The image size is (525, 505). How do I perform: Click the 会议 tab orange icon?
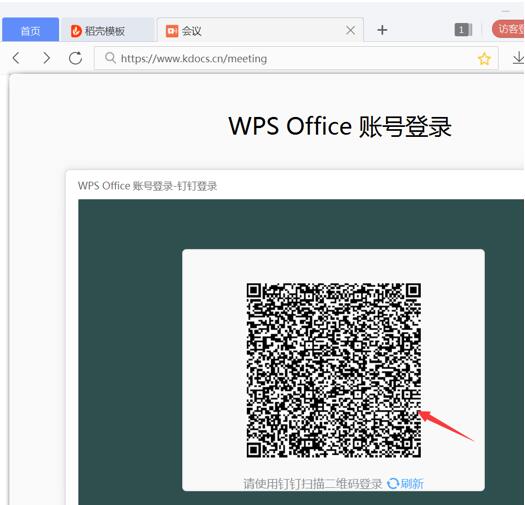point(172,31)
